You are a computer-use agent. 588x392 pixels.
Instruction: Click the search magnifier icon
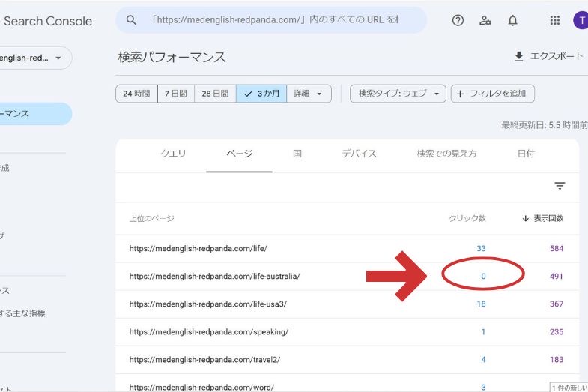point(131,20)
